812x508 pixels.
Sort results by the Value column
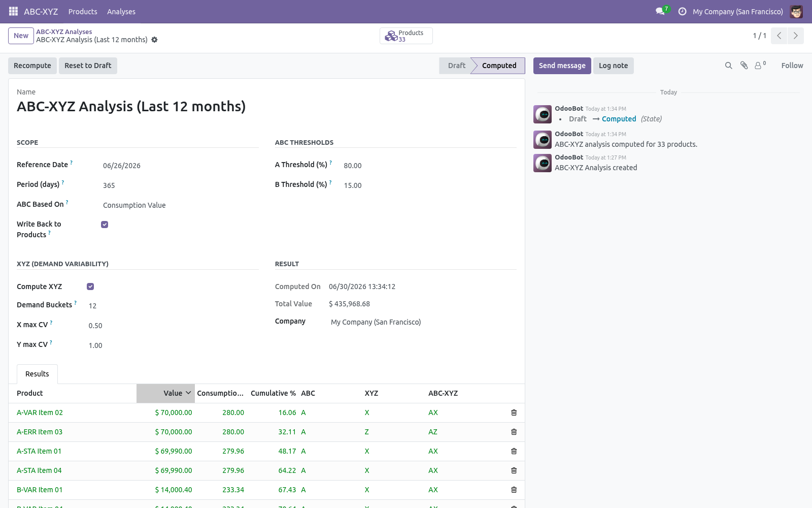(x=165, y=393)
